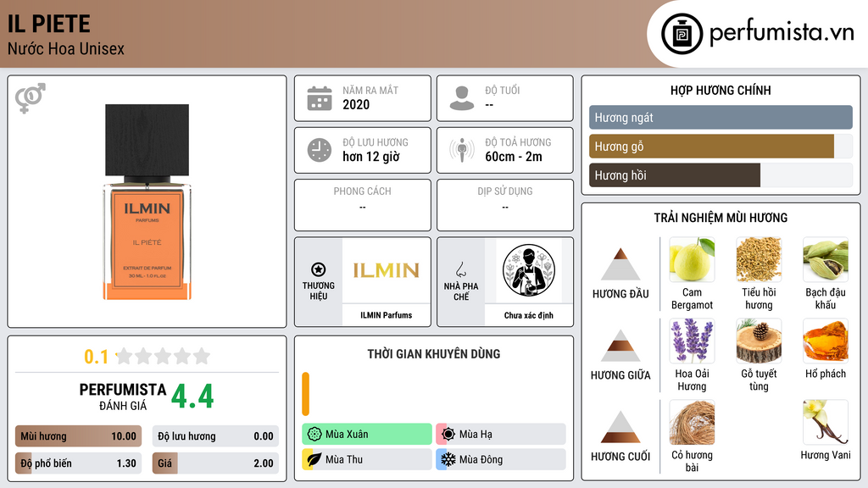Click the Perfumista đánh giá label

(123, 396)
